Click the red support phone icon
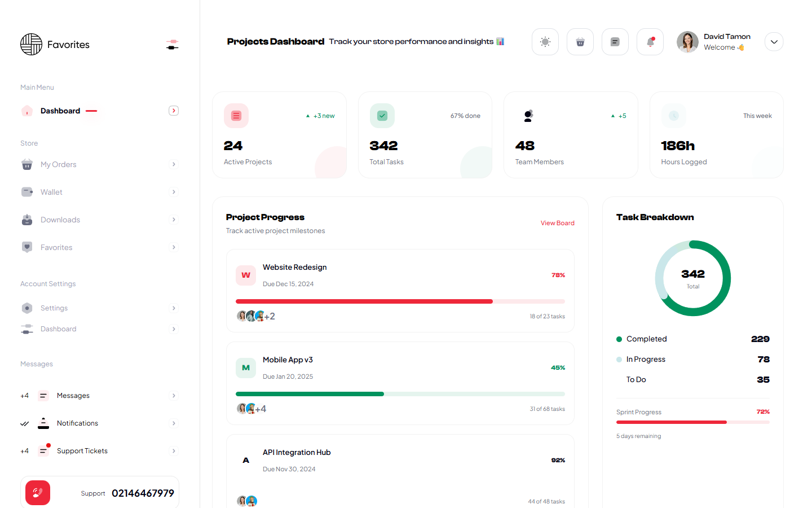The height and width of the screenshot is (508, 812). 38,493
